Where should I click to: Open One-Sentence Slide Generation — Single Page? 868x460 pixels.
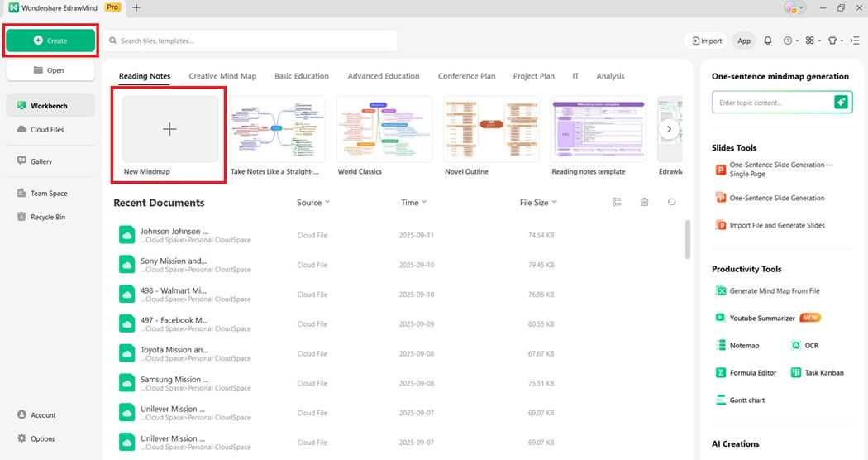tap(775, 169)
